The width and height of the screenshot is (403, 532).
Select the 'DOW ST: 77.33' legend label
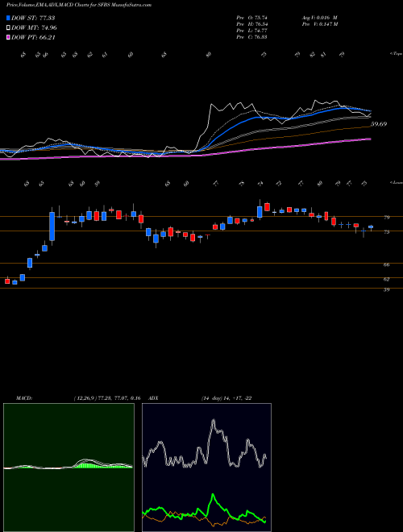[33, 18]
